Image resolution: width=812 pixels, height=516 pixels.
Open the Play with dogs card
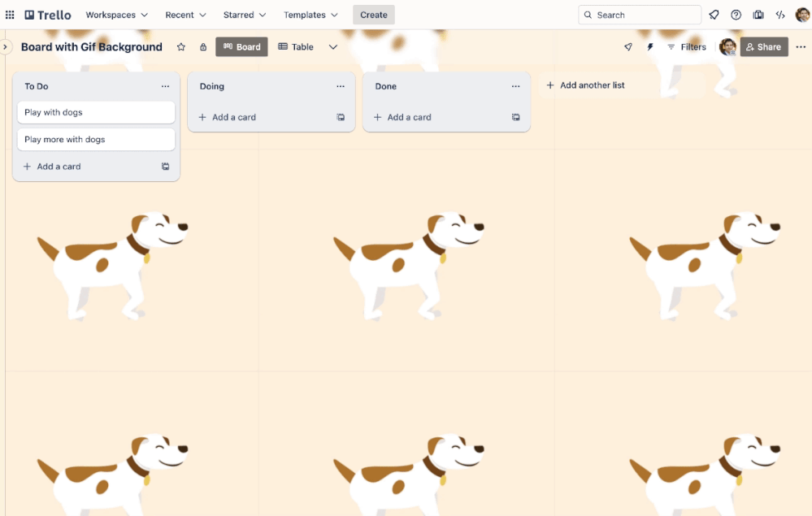(x=96, y=112)
